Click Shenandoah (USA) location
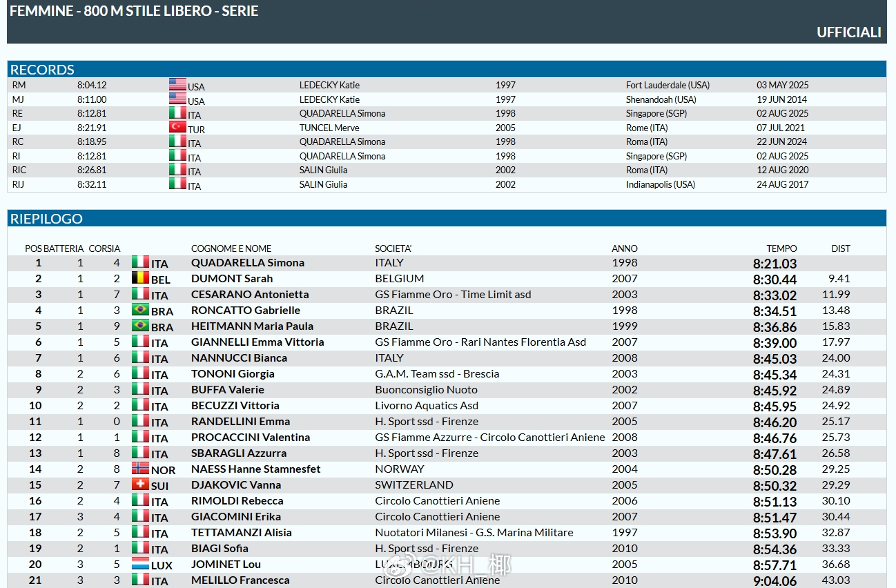Screen dimensions: 896x588 pyautogui.click(x=661, y=99)
